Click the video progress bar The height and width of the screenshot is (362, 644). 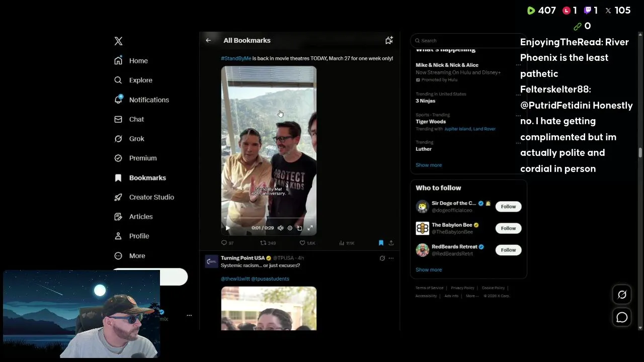[269, 219]
